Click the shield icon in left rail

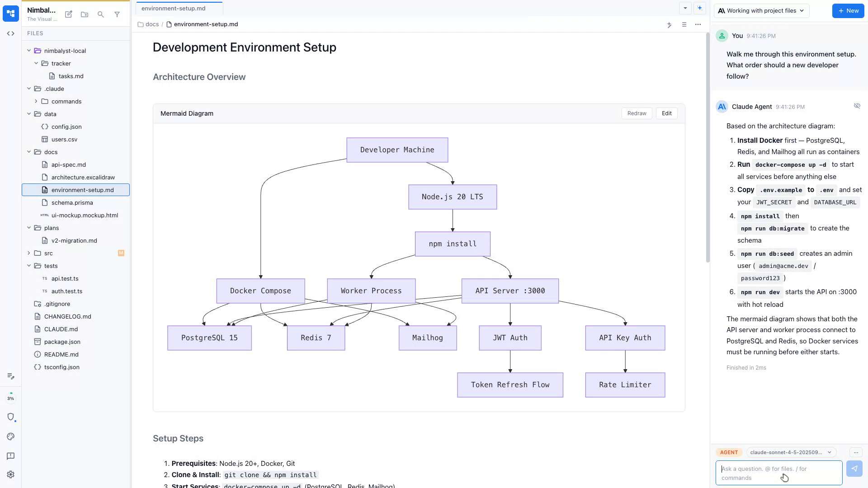11,417
